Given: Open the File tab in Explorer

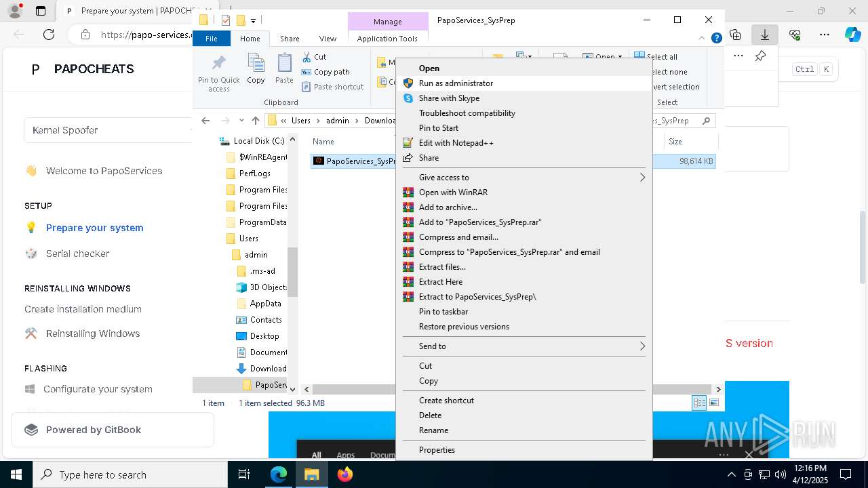Looking at the screenshot, I should (x=212, y=39).
